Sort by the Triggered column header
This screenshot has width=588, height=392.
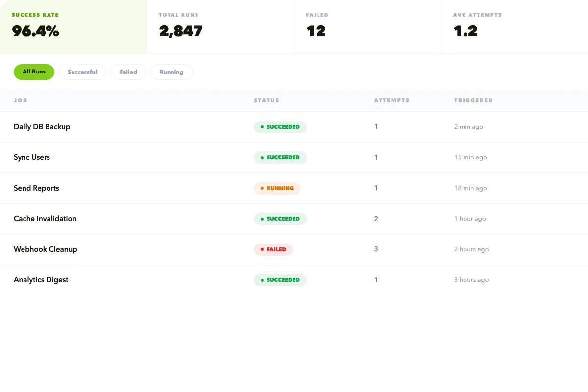(x=473, y=100)
